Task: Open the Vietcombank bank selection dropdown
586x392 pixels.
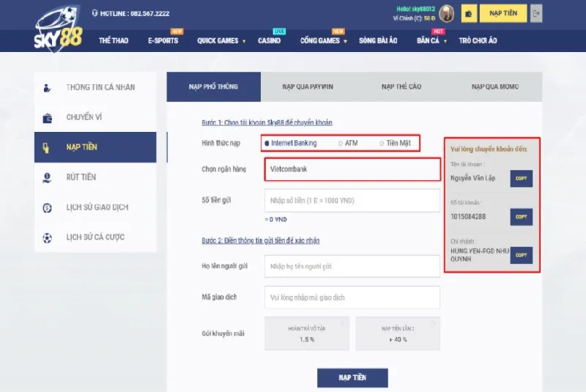Action: pyautogui.click(x=352, y=169)
